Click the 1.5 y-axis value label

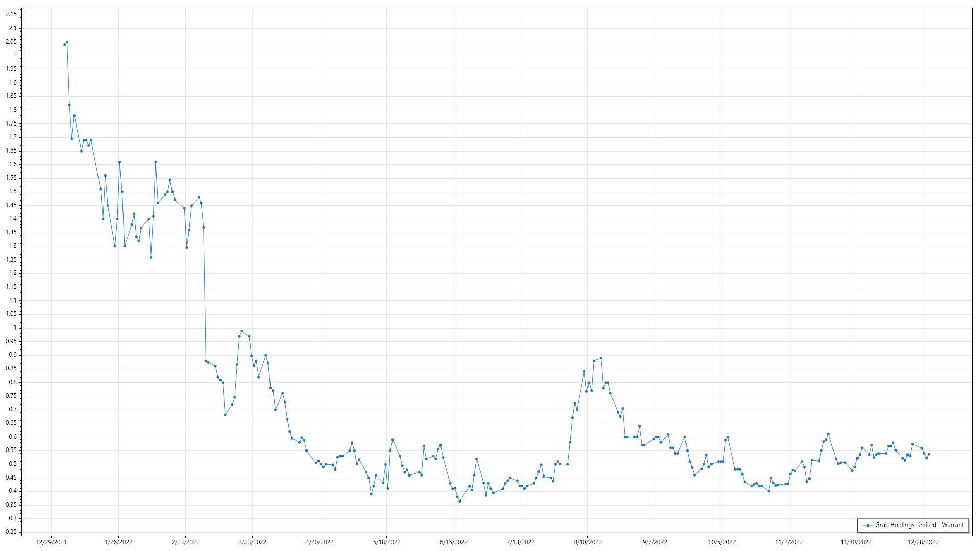[12, 191]
